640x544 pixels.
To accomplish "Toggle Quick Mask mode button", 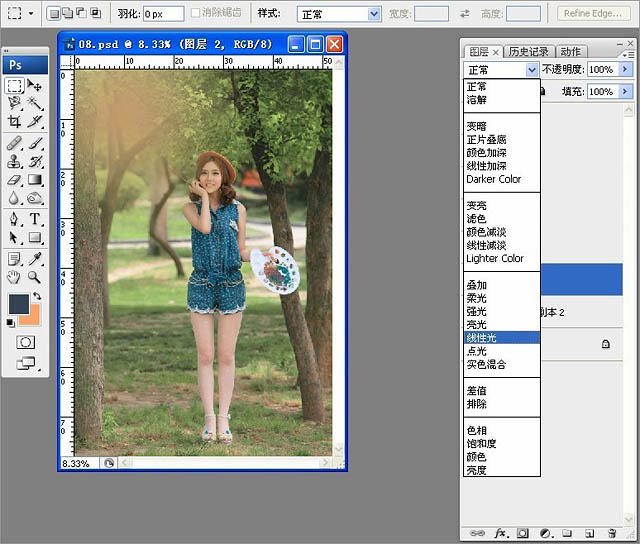I will 25,342.
